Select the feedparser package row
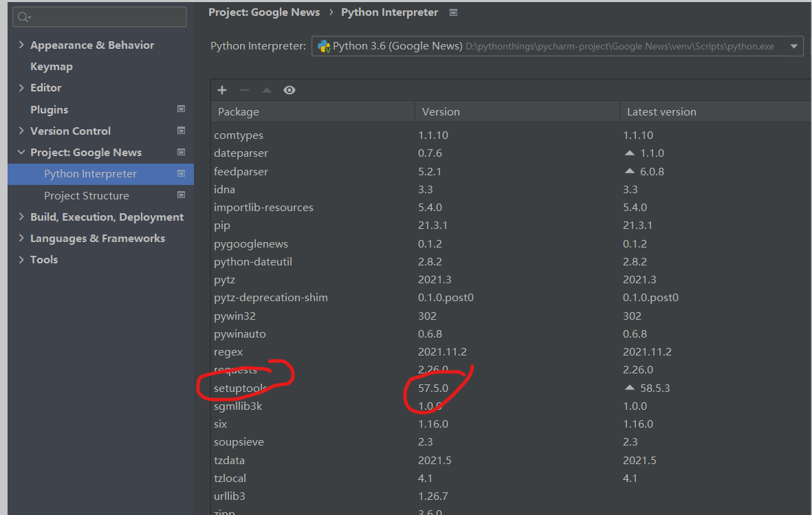 (511, 171)
